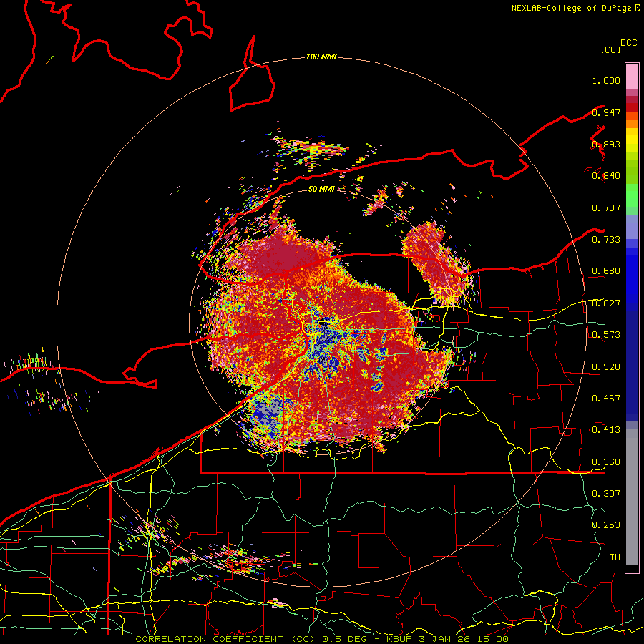
Task: Select the 0.467 scale value
Action: (x=606, y=398)
